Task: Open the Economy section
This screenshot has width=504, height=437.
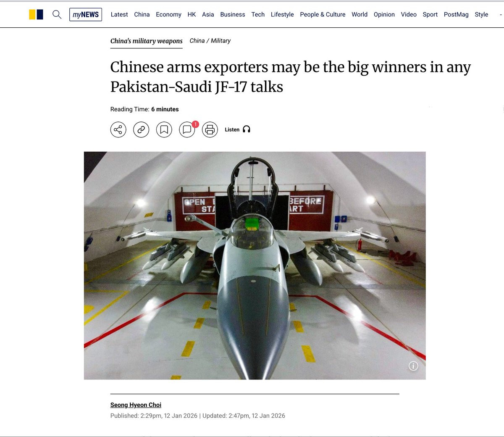Action: 168,14
